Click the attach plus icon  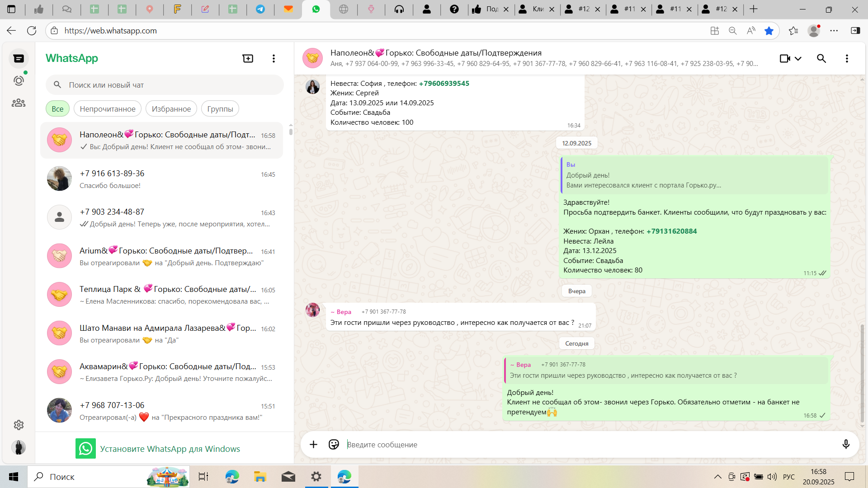click(x=313, y=445)
